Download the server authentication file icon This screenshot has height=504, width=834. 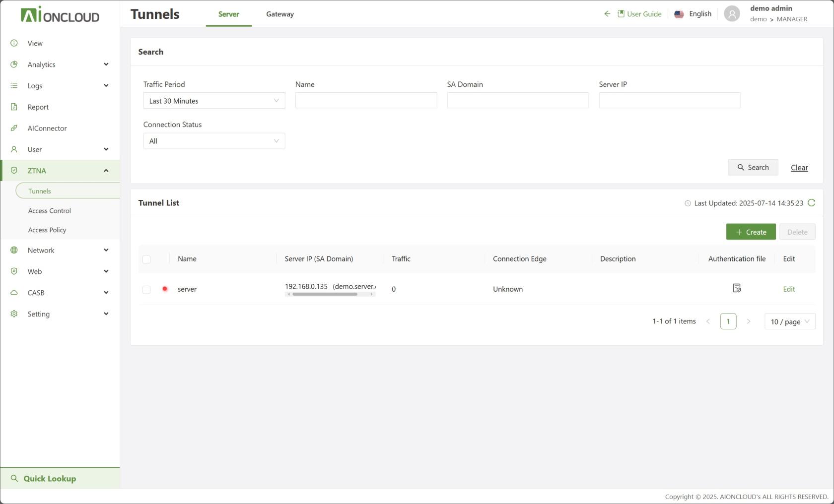pos(737,288)
